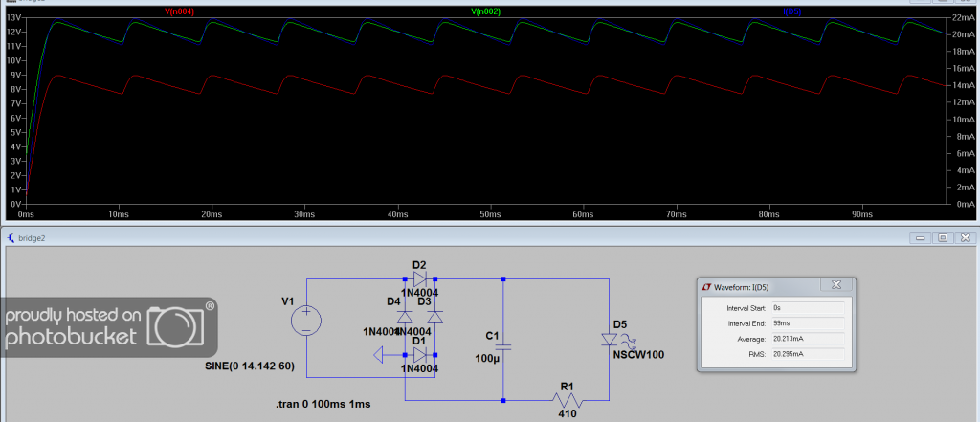Select the D1 diode symbol
The image size is (980, 422).
(419, 355)
